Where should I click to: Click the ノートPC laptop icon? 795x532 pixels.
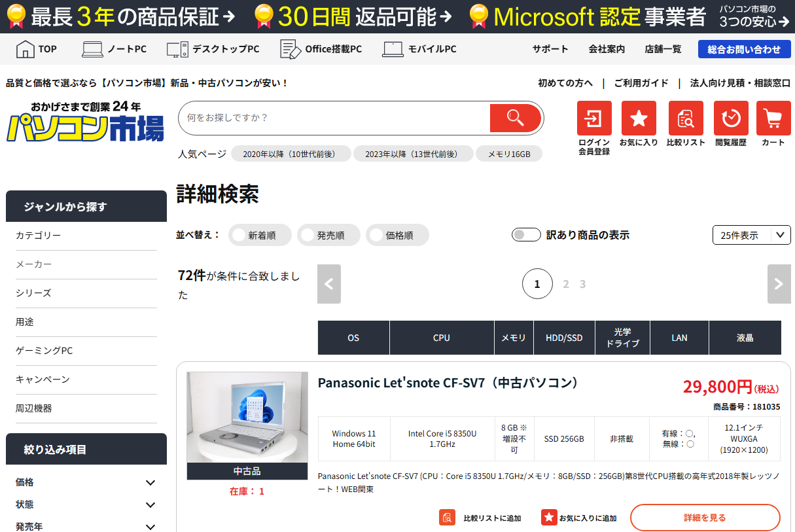[92, 49]
